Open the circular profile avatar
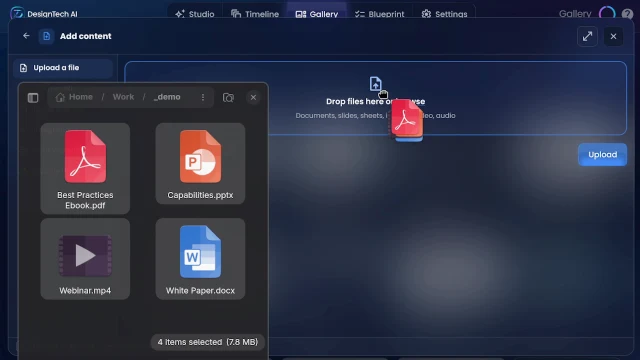This screenshot has height=360, width=640. [607, 14]
